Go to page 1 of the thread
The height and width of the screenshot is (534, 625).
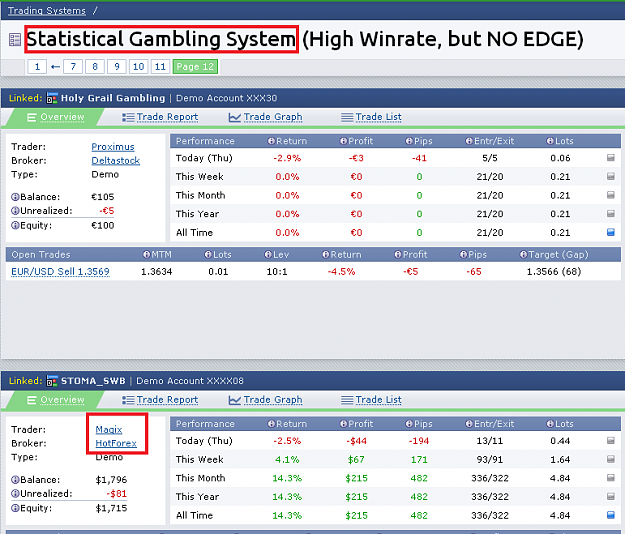(37, 67)
